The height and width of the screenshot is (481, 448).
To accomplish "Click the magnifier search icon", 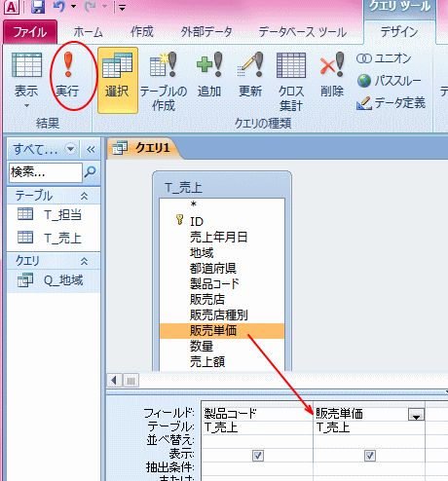I will [90, 172].
